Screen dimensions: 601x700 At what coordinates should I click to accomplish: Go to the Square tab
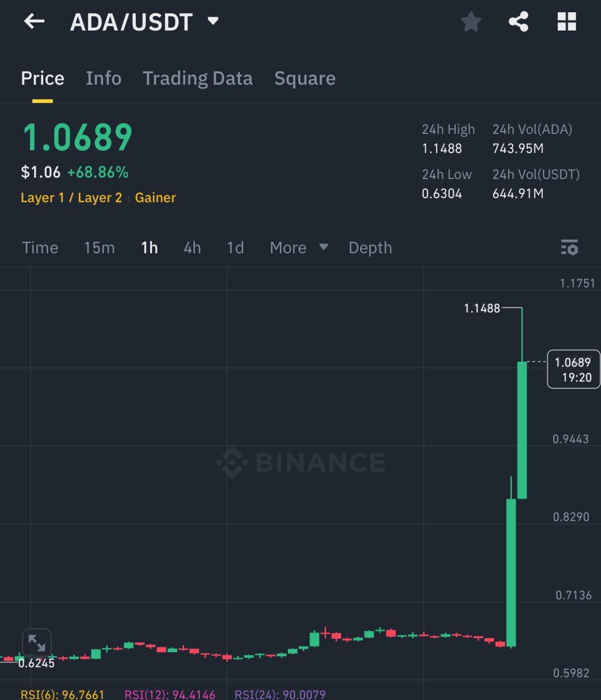click(x=305, y=78)
